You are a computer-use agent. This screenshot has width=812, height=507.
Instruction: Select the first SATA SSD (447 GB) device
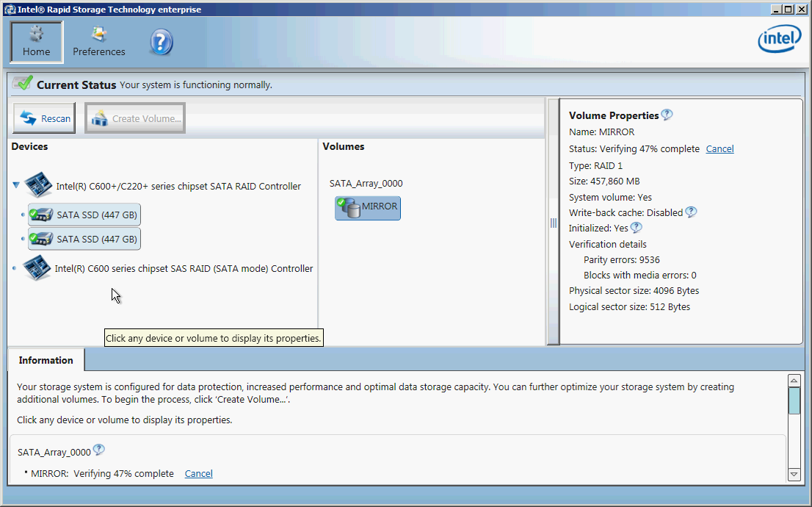pos(84,215)
